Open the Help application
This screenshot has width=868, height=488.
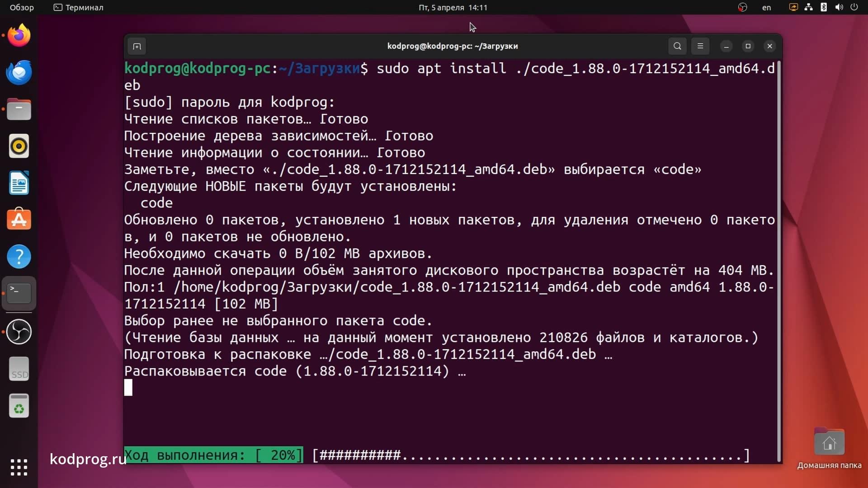[x=19, y=257]
